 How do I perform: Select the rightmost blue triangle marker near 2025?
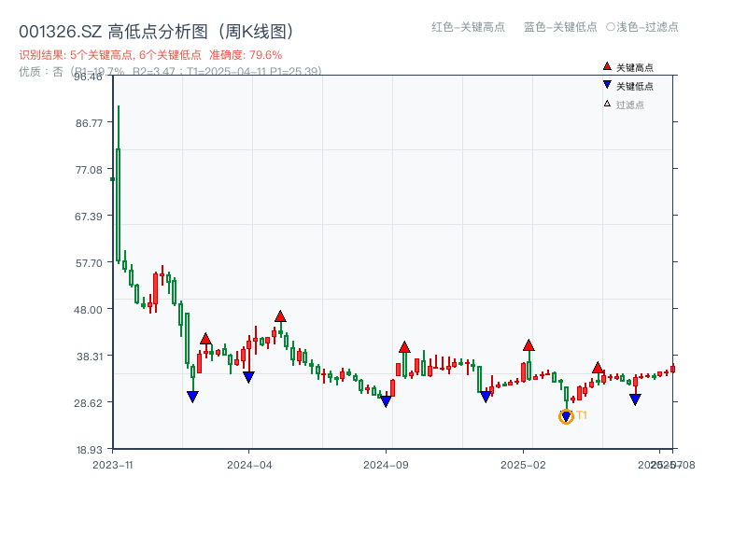(x=635, y=398)
